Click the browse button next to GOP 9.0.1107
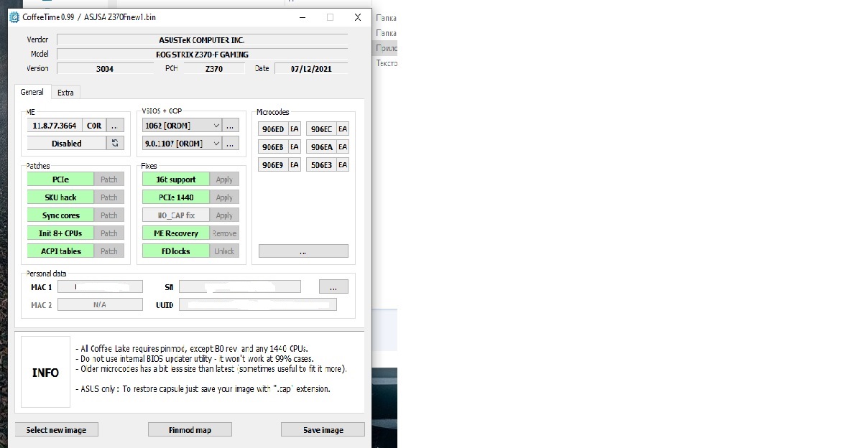 pos(231,143)
